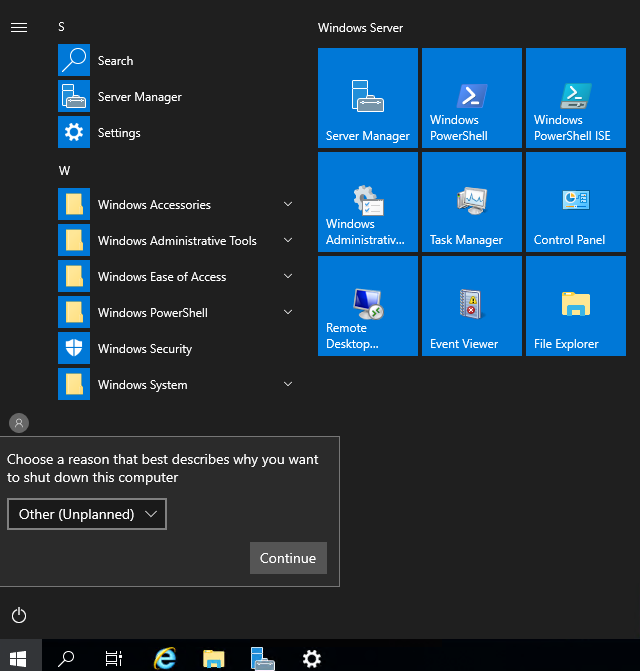The width and height of the screenshot is (640, 671).
Task: Launch Server Manager from the app list
Action: 175,96
